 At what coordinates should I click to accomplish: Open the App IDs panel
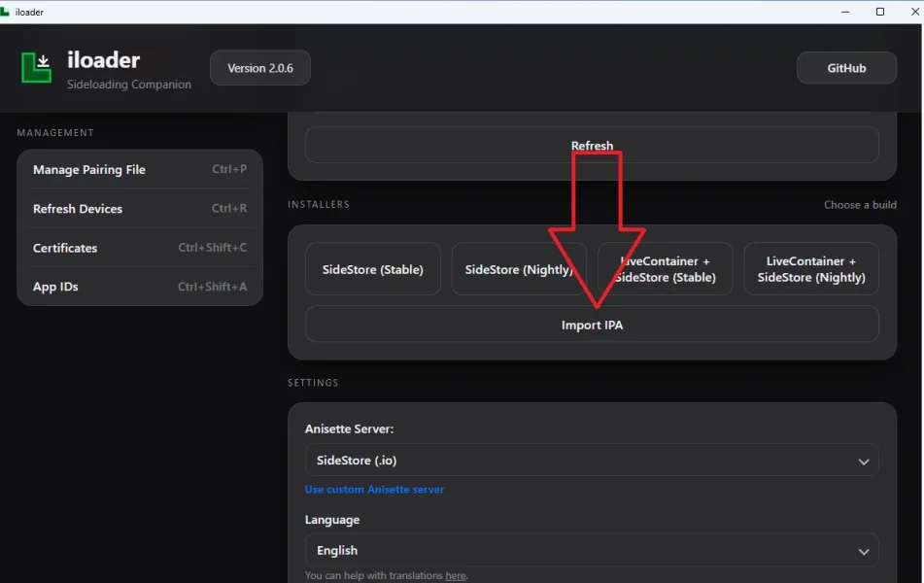(57, 286)
